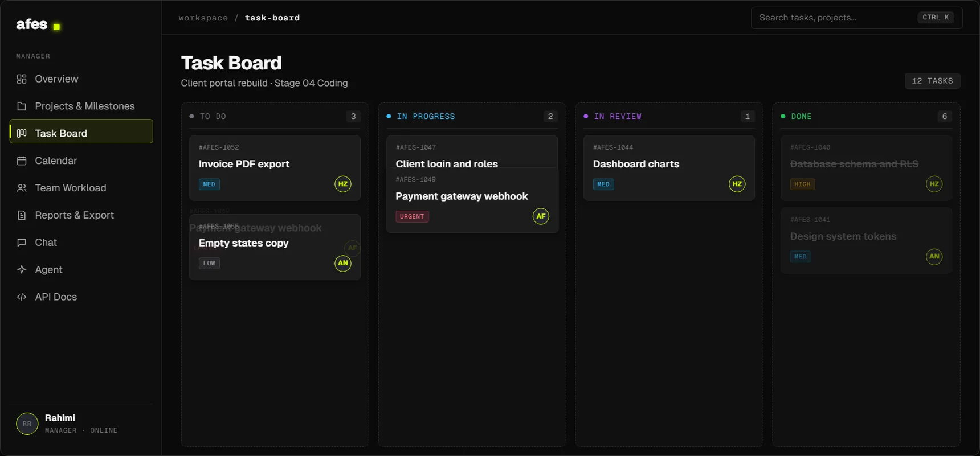The image size is (980, 456).
Task: Click the AN avatar on Design system tokens
Action: tap(934, 257)
